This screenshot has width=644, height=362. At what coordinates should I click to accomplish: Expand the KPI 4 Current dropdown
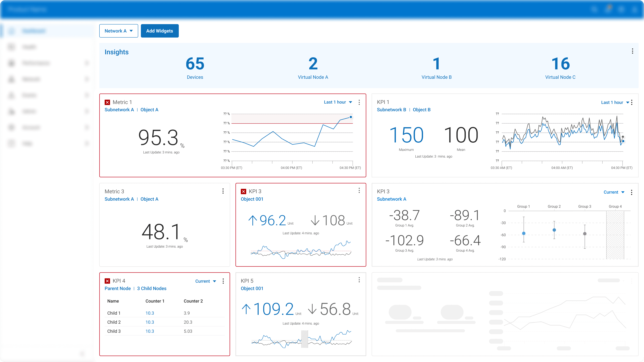(205, 281)
